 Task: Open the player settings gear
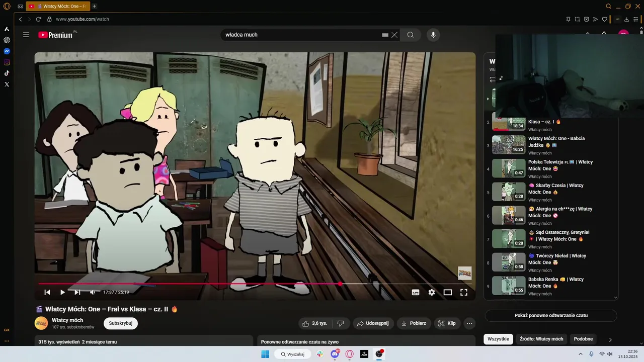pyautogui.click(x=432, y=292)
